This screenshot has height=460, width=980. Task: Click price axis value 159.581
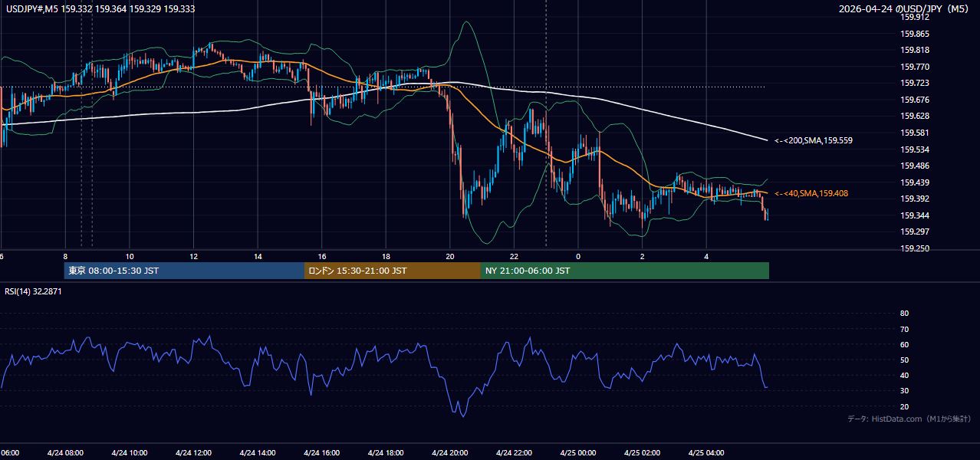(x=915, y=133)
